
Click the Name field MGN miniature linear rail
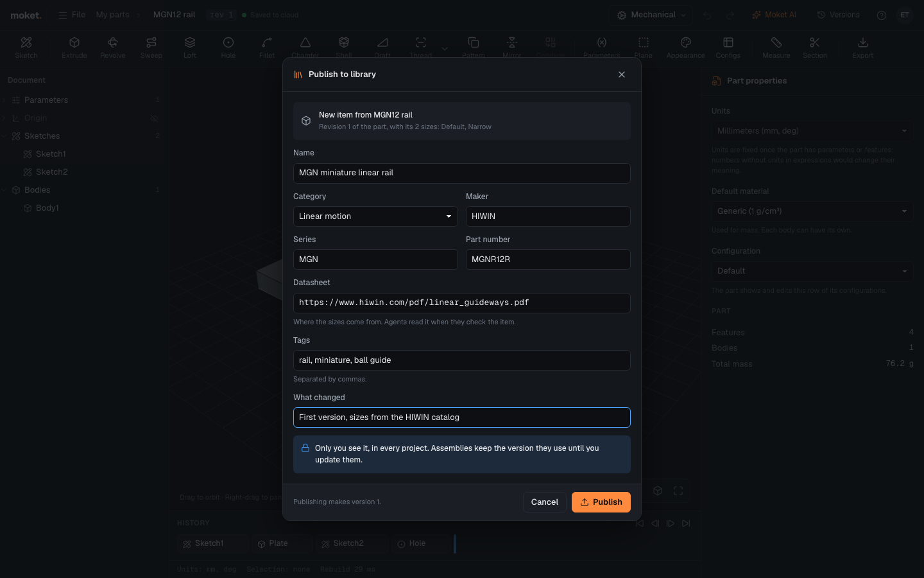(462, 173)
